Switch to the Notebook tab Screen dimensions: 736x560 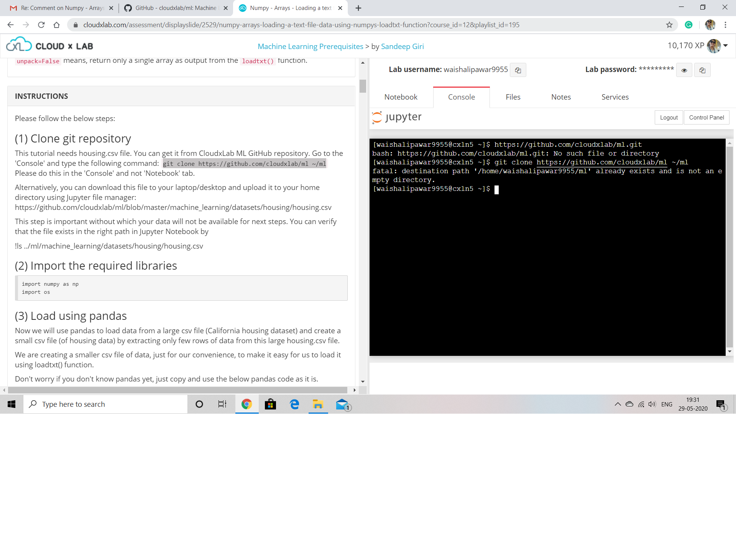[x=401, y=97]
